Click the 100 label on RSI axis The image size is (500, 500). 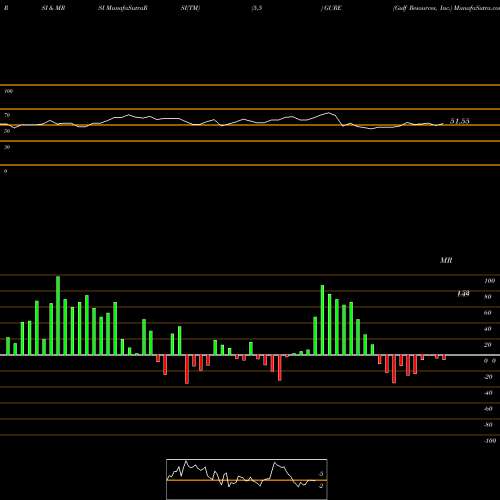[8, 91]
